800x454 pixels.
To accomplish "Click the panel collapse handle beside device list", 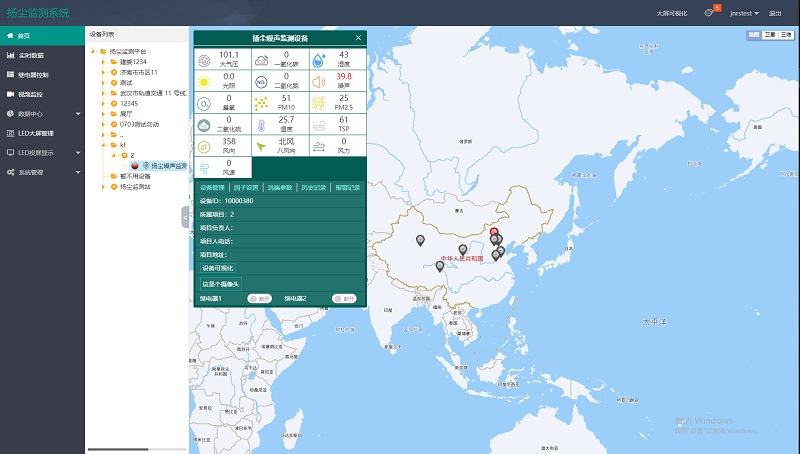I will point(185,217).
